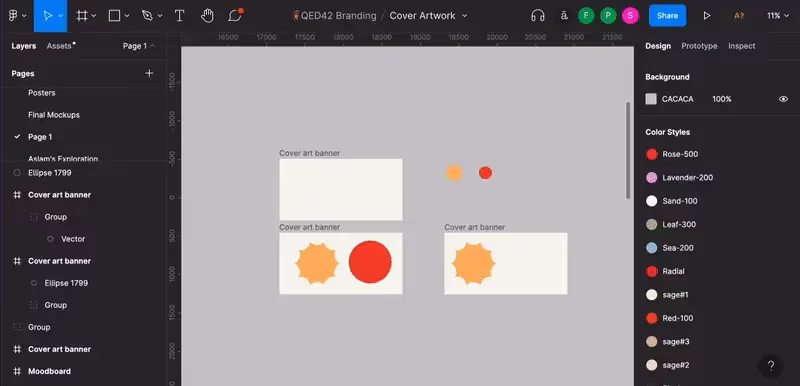Screen dimensions: 800x386
Task: Switch to the Inspect tab
Action: (742, 46)
